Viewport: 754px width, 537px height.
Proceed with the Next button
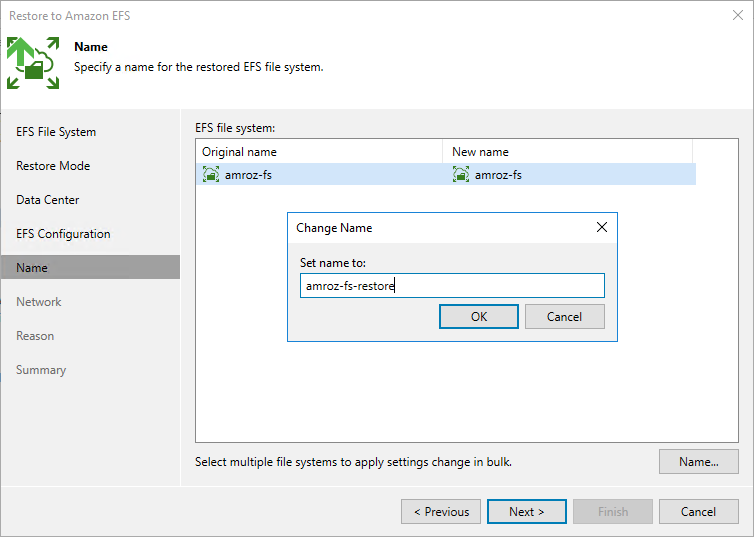526,512
